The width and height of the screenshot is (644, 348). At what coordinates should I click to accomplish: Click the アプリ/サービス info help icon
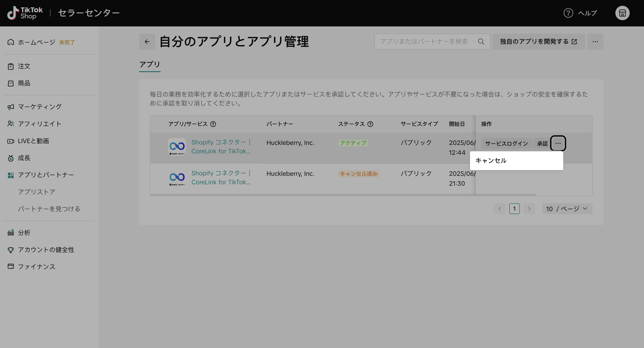click(x=213, y=124)
